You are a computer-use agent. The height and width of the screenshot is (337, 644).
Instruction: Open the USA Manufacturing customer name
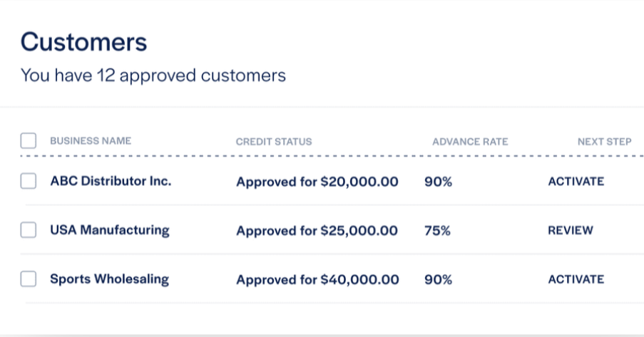tap(110, 230)
